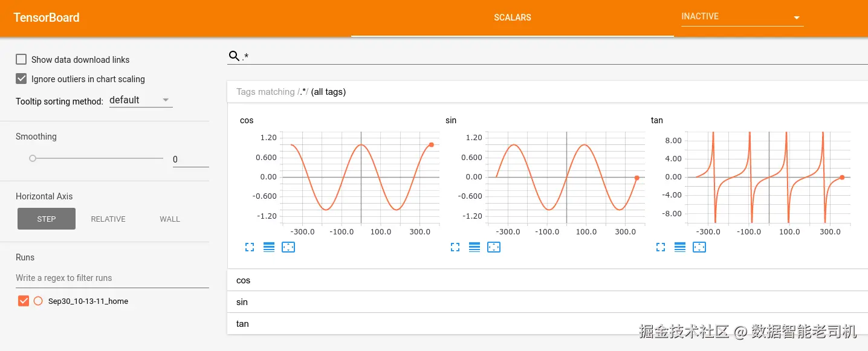Click the sin chart endpoint marker
Viewport: 868px width, 351px height.
[x=636, y=178]
